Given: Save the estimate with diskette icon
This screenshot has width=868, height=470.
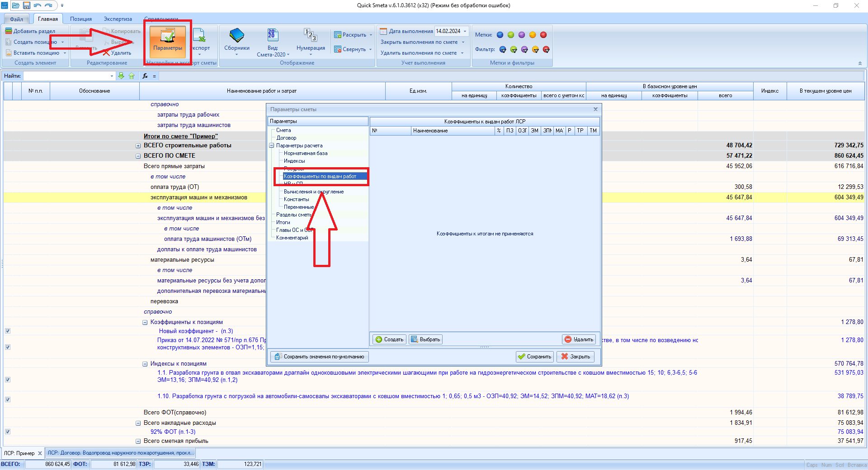Looking at the screenshot, I should tap(27, 5).
